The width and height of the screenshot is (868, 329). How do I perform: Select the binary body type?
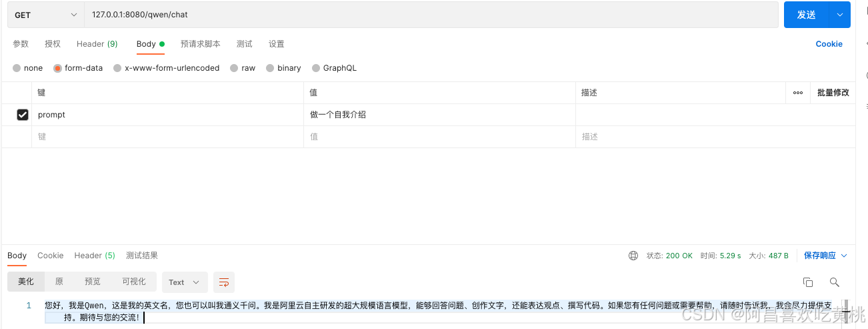[283, 68]
